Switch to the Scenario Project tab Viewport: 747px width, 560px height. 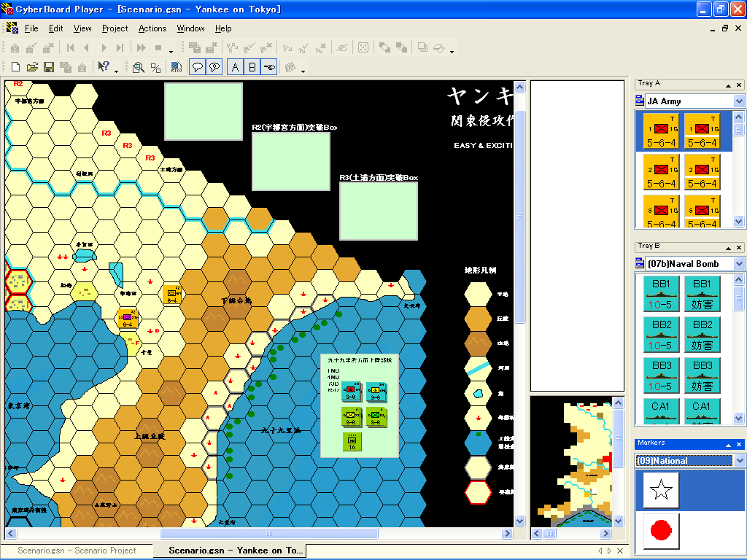click(77, 551)
